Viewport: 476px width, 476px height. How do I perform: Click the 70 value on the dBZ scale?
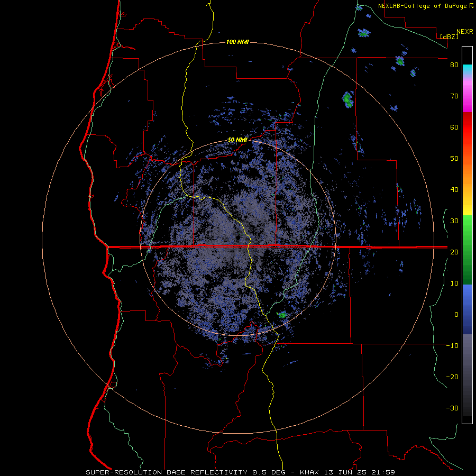point(454,96)
